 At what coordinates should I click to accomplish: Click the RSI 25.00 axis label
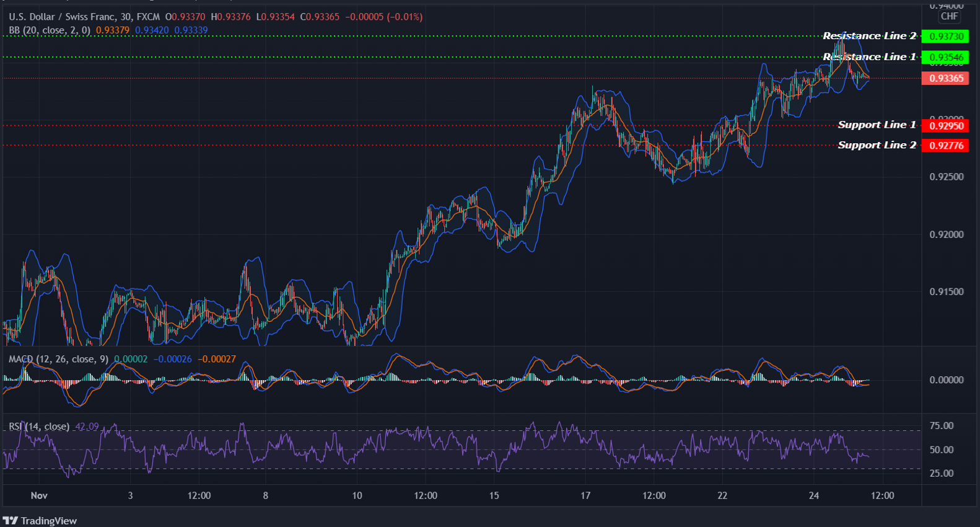942,474
